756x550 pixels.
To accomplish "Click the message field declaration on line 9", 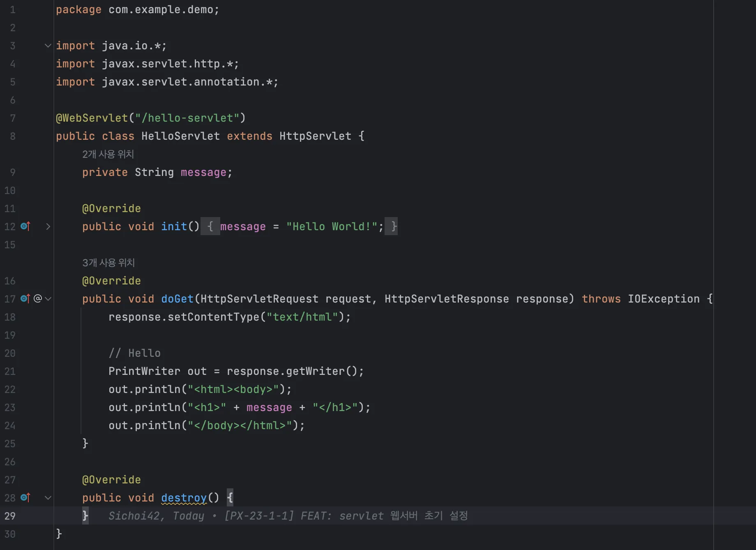I will [x=204, y=172].
